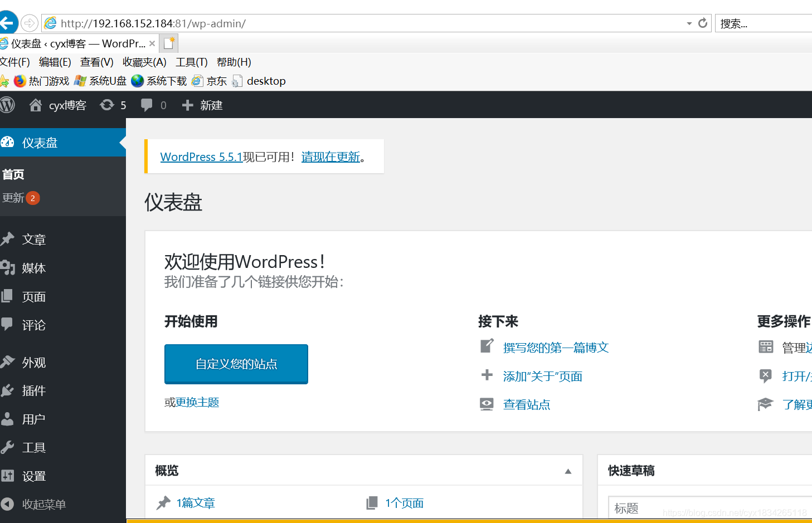The width and height of the screenshot is (812, 523).
Task: Open the 系统U盘 bookmark
Action: (x=101, y=81)
